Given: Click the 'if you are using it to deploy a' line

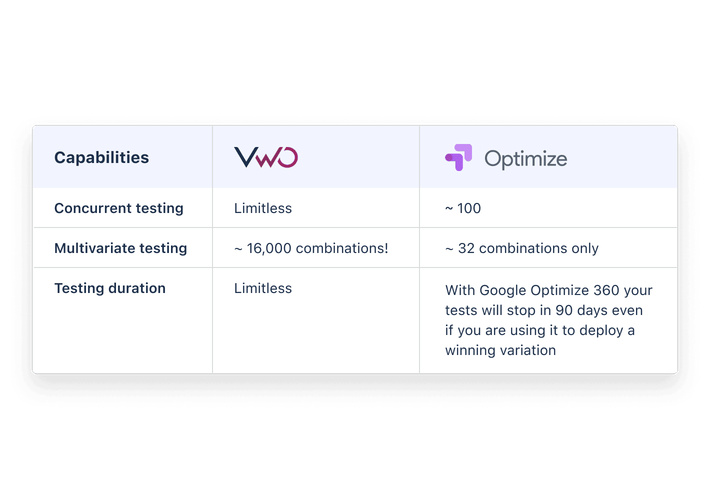Looking at the screenshot, I should point(540,331).
